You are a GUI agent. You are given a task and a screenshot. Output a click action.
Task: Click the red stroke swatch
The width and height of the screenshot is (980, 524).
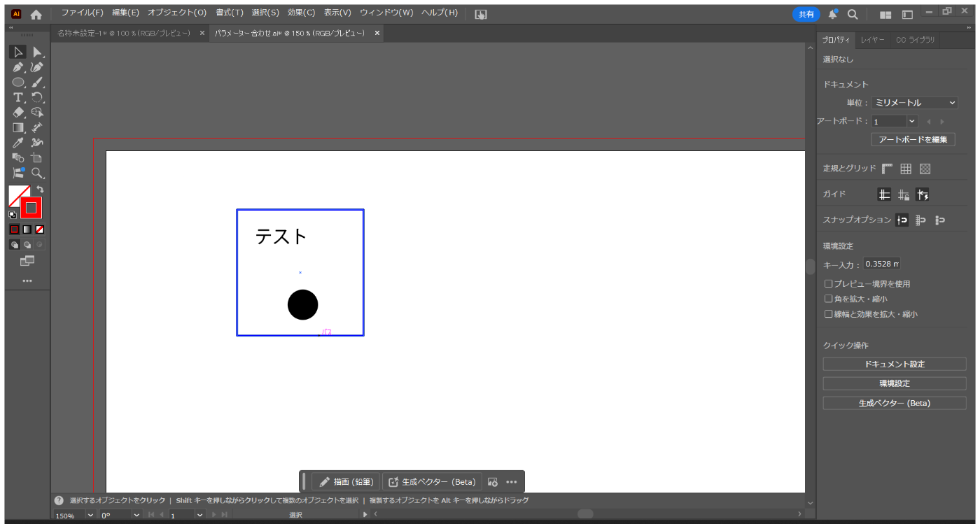pyautogui.click(x=31, y=208)
